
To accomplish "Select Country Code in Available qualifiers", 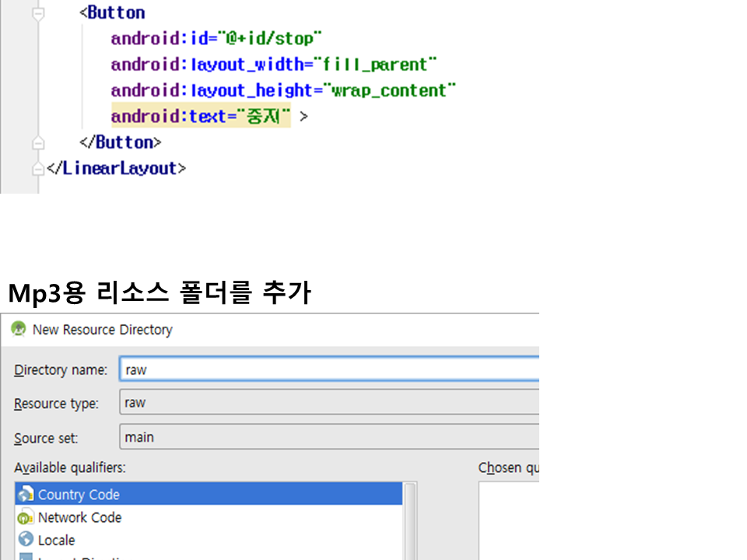I will pos(79,495).
